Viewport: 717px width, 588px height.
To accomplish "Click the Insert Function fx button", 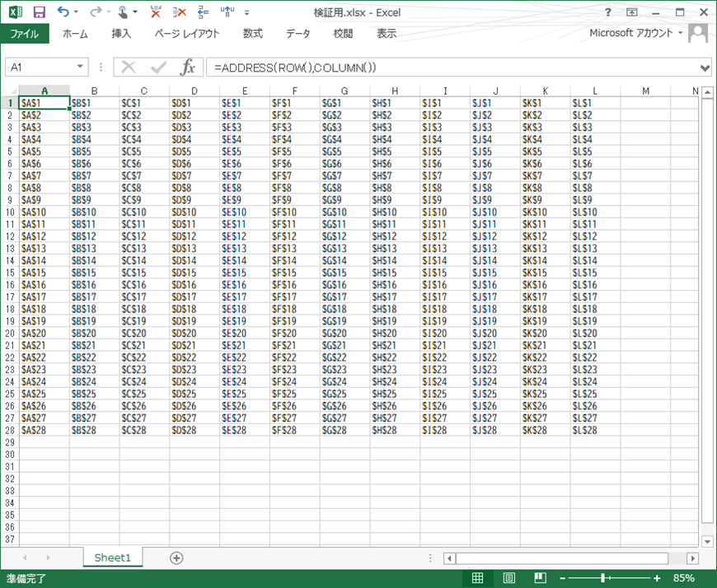I will (187, 68).
